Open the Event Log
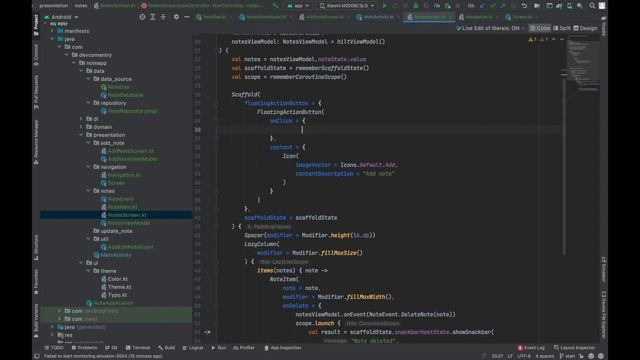Image resolution: width=640 pixels, height=360 pixels. [531, 348]
